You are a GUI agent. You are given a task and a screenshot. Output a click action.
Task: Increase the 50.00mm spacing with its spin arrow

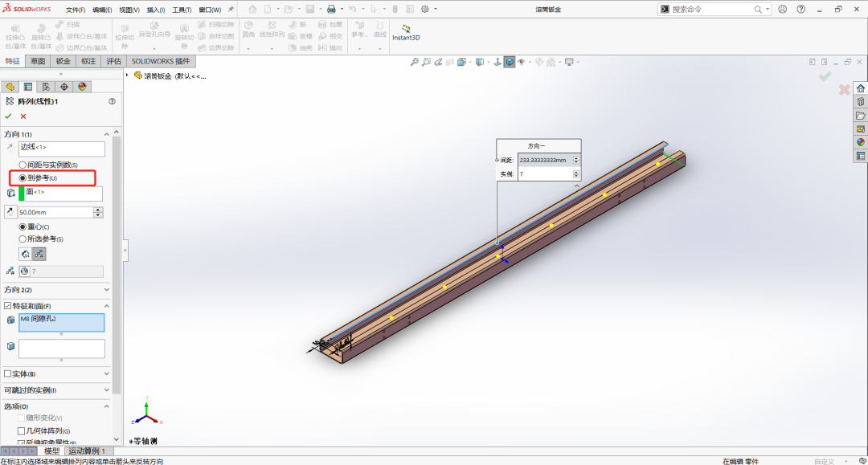100,208
